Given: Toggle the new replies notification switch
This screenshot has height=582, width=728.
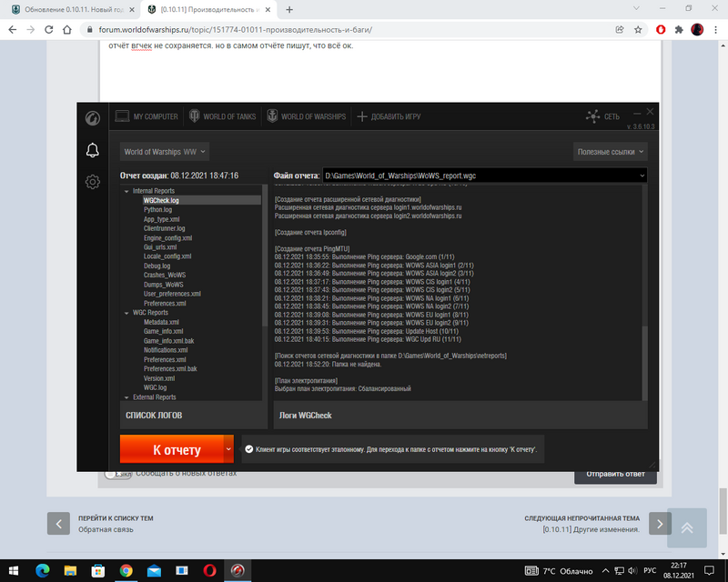Looking at the screenshot, I should coord(118,475).
